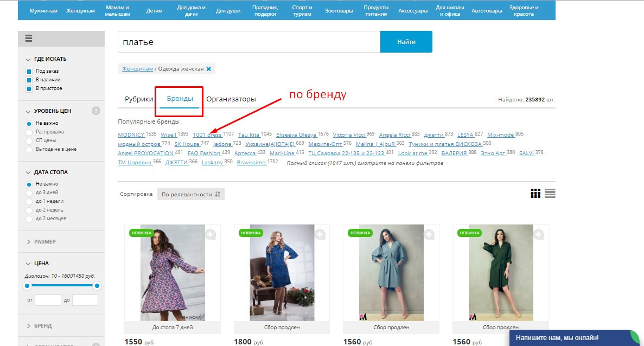Screen dimensions: 644x346
Task: Toggle the 'В наличии' checkbox
Action: (x=29, y=80)
